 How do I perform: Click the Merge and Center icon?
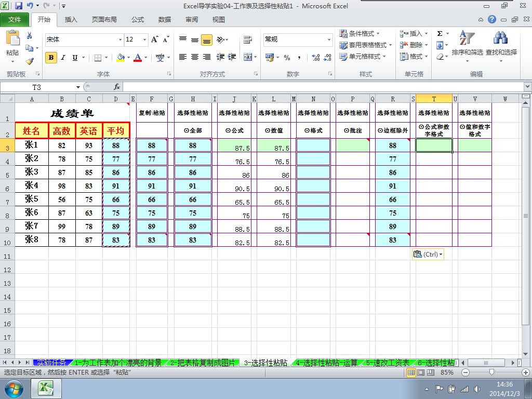point(248,57)
